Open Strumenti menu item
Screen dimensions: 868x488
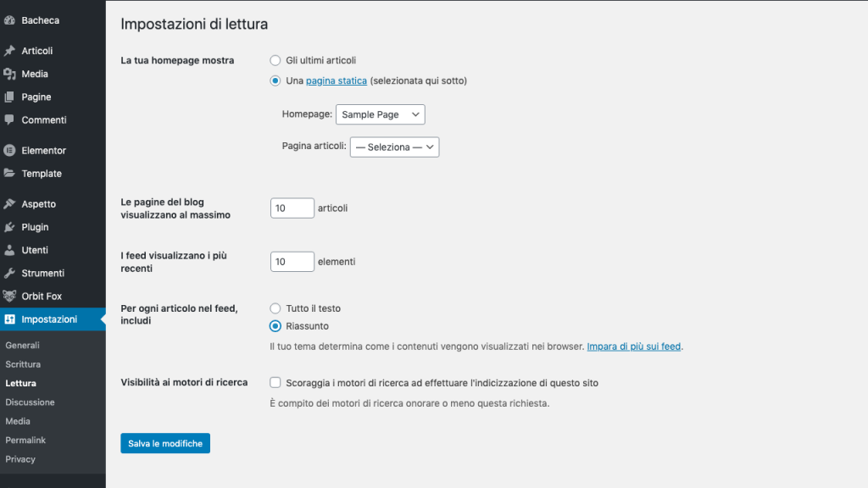coord(53,274)
